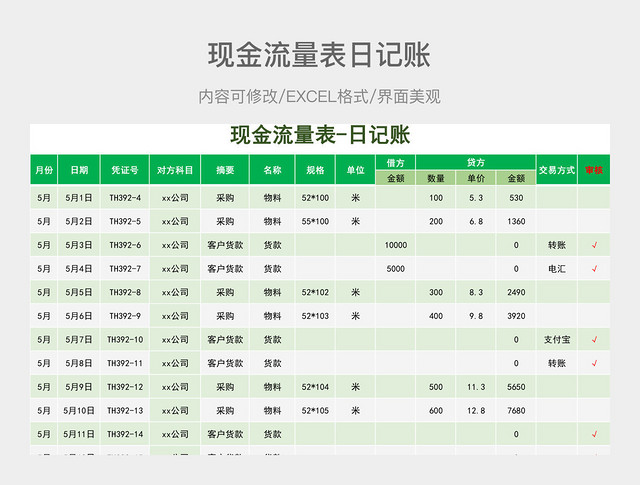Click the red checkmark in the 5月11日 row
The image size is (640, 485).
[594, 434]
